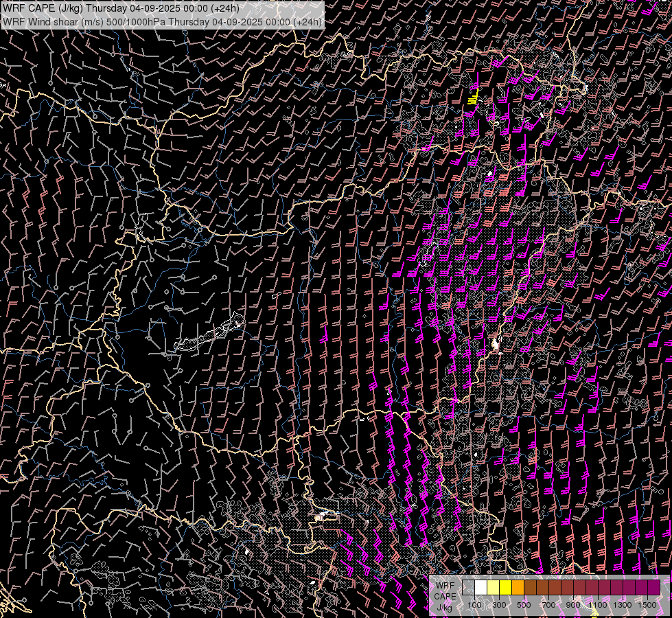Viewport: 672px width, 618px height.
Task: Click the legend value 300
Action: point(499,605)
